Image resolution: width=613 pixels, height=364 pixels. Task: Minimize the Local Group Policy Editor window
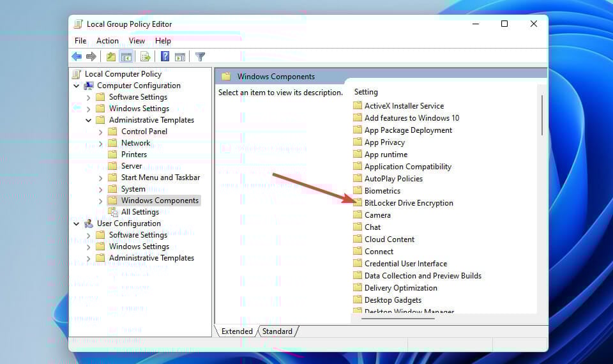[x=476, y=24]
